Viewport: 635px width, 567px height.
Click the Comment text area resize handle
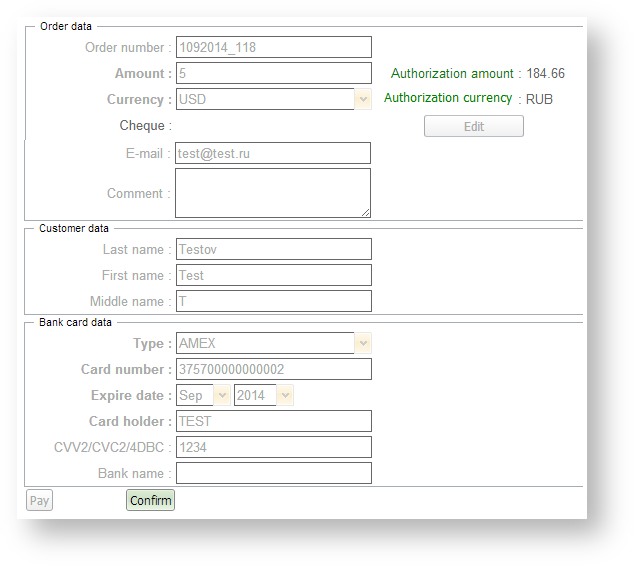click(366, 213)
